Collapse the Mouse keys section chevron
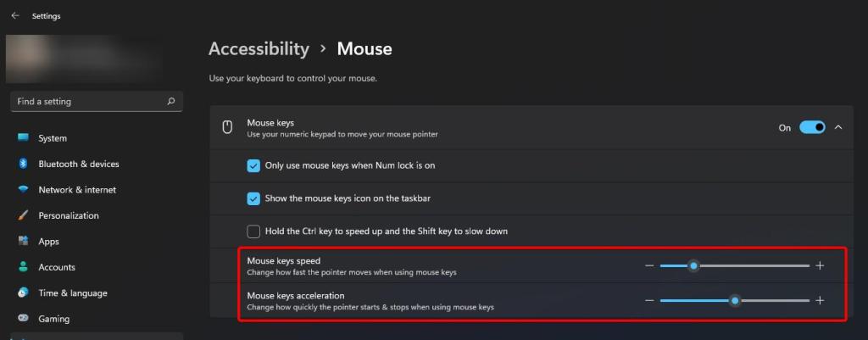This screenshot has width=868, height=340. point(838,127)
